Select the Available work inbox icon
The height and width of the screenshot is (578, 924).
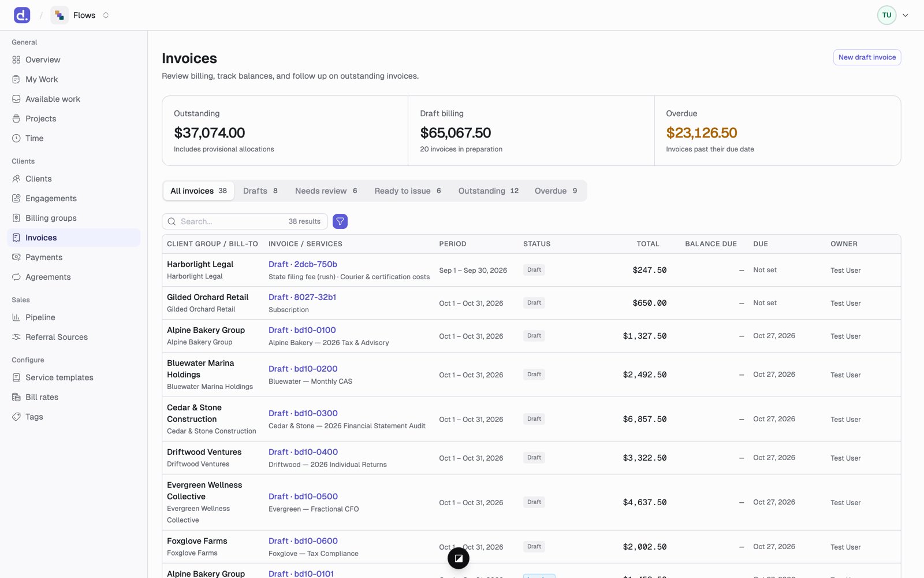coord(16,99)
